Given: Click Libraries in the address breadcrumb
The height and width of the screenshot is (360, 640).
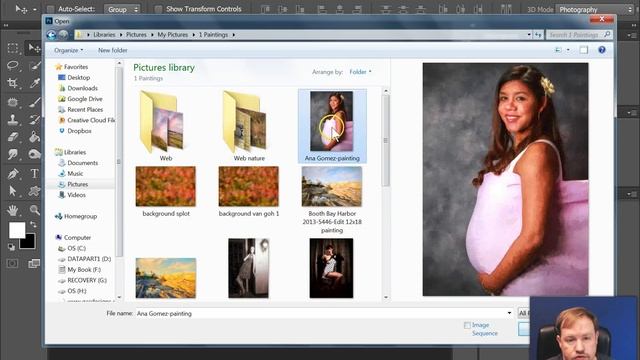Looking at the screenshot, I should (x=104, y=35).
